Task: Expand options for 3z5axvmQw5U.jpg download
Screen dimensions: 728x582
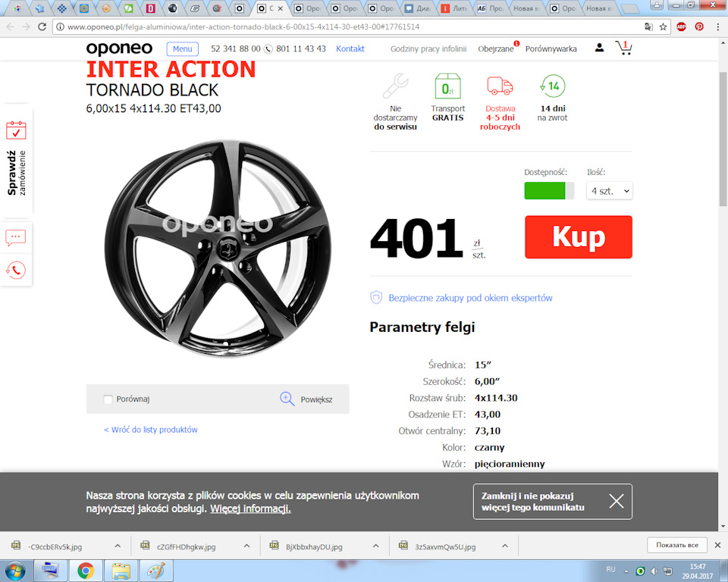Action: point(505,546)
